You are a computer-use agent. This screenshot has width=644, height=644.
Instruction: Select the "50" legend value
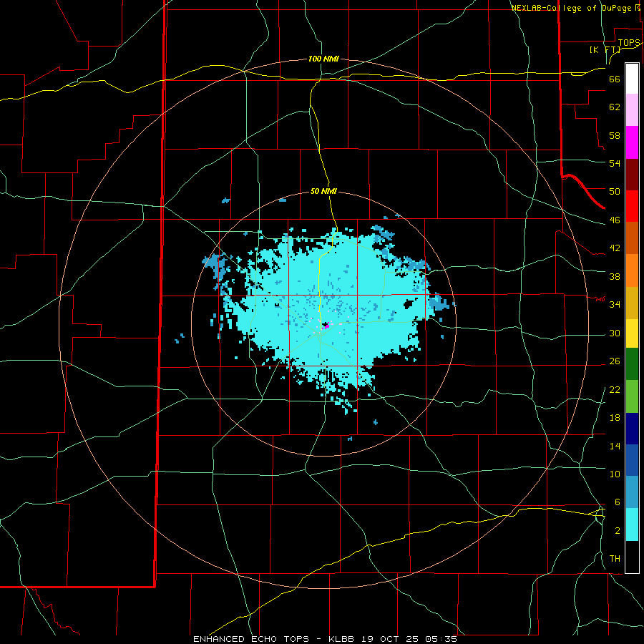click(615, 192)
